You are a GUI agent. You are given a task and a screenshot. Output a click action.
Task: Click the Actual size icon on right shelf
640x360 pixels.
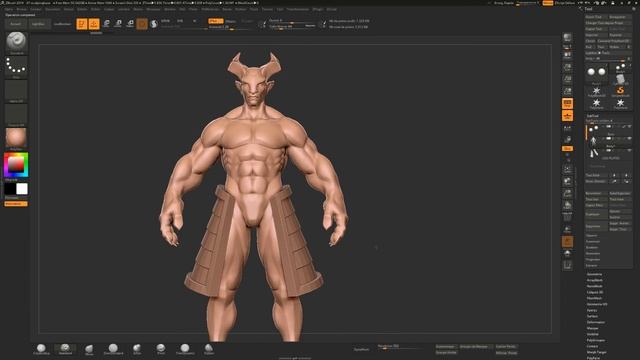[567, 79]
